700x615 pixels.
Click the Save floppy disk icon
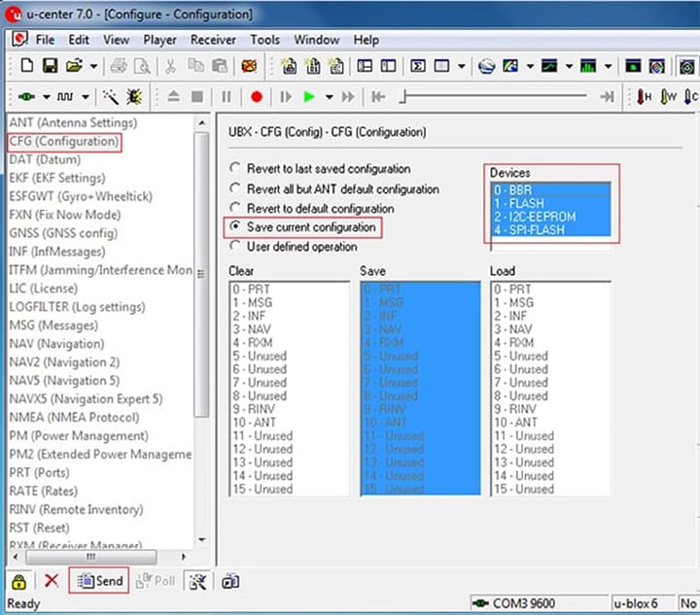point(50,66)
